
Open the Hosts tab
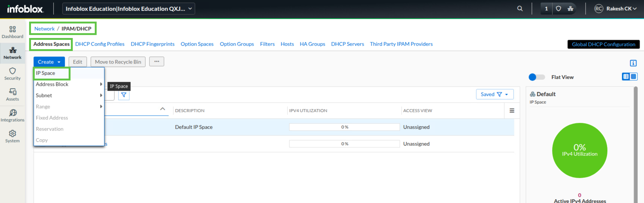coord(287,44)
